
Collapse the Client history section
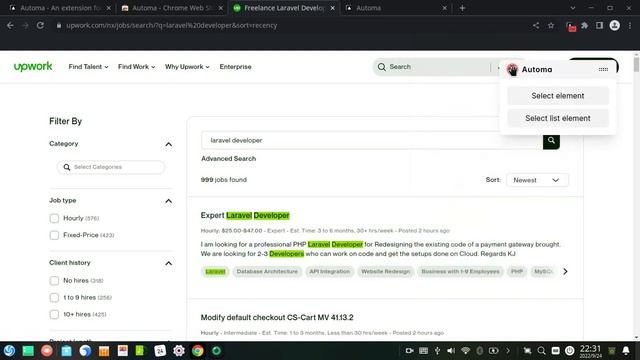tap(168, 263)
